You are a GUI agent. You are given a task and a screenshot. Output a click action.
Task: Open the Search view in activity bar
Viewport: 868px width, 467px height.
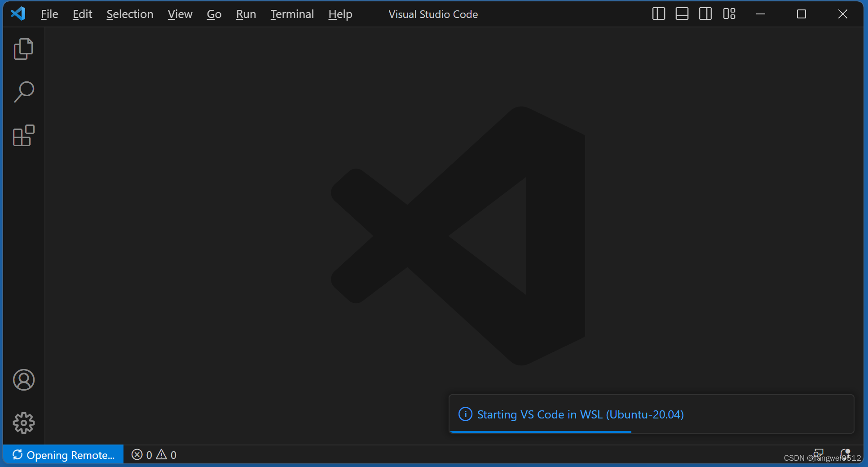tap(23, 92)
